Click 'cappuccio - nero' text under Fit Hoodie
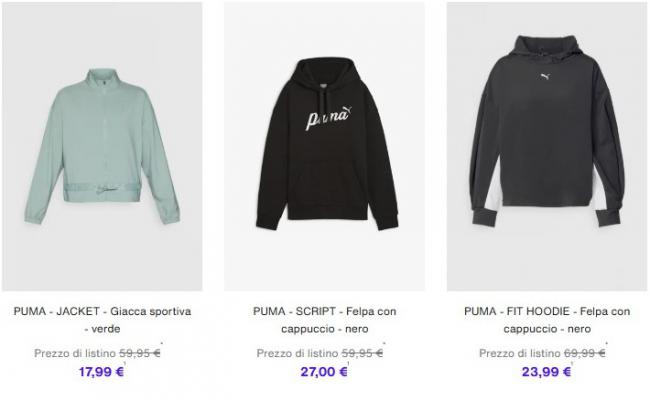The height and width of the screenshot is (400, 650). (547, 329)
